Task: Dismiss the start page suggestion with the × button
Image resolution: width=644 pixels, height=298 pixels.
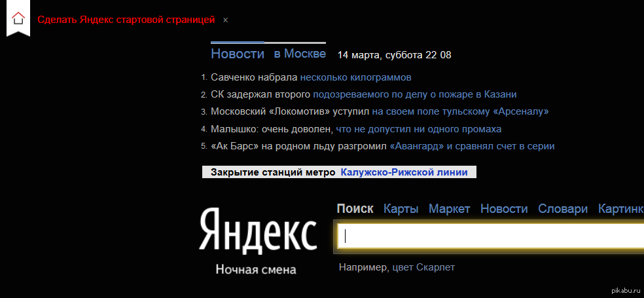Action: coord(226,20)
